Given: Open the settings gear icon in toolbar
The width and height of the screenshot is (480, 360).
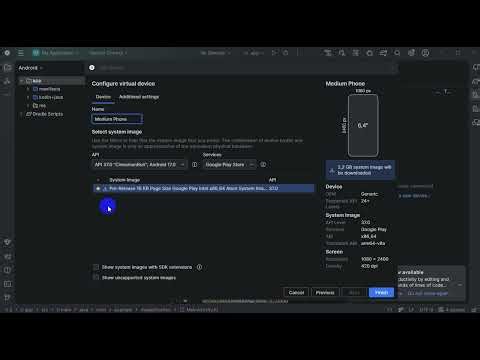Looking at the screenshot, I should (411, 53).
